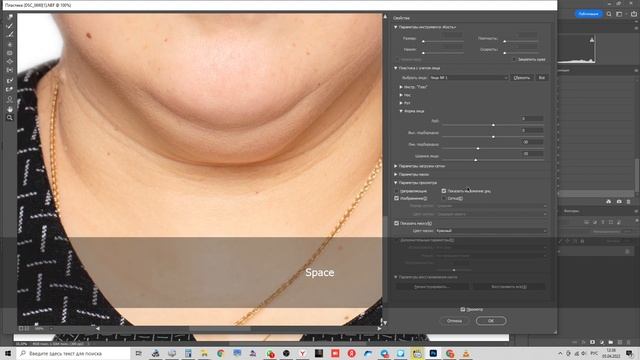640x360 pixels.
Task: Select the Push Left tool
Action: (x=10, y=70)
